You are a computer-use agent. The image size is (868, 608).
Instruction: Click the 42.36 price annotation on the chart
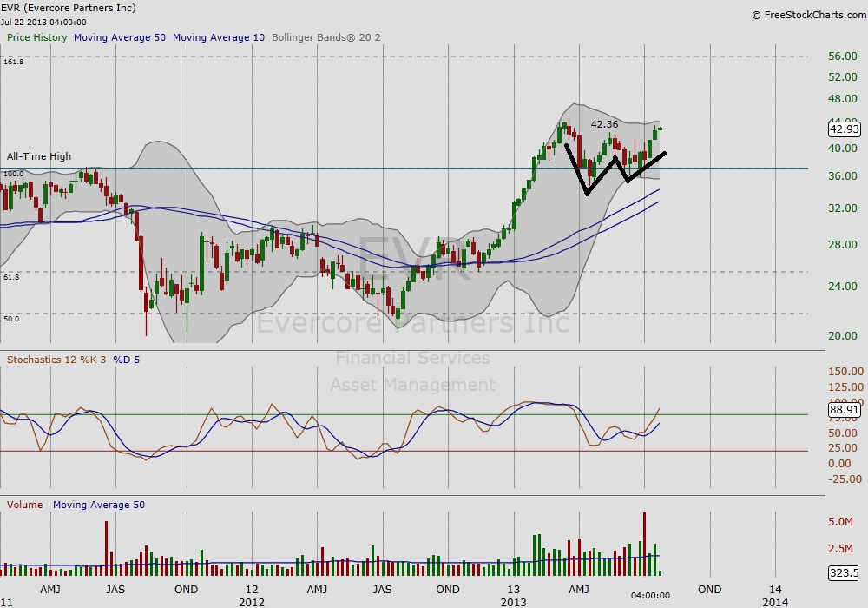click(x=604, y=124)
